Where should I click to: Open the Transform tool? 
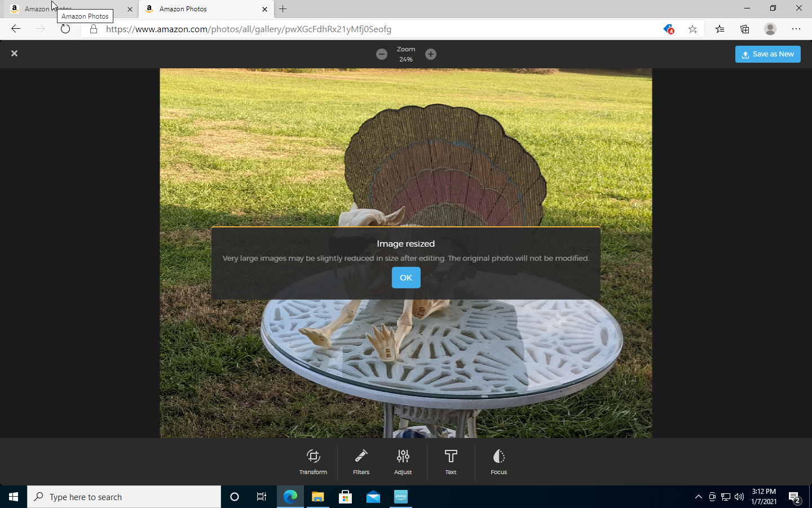tap(313, 462)
